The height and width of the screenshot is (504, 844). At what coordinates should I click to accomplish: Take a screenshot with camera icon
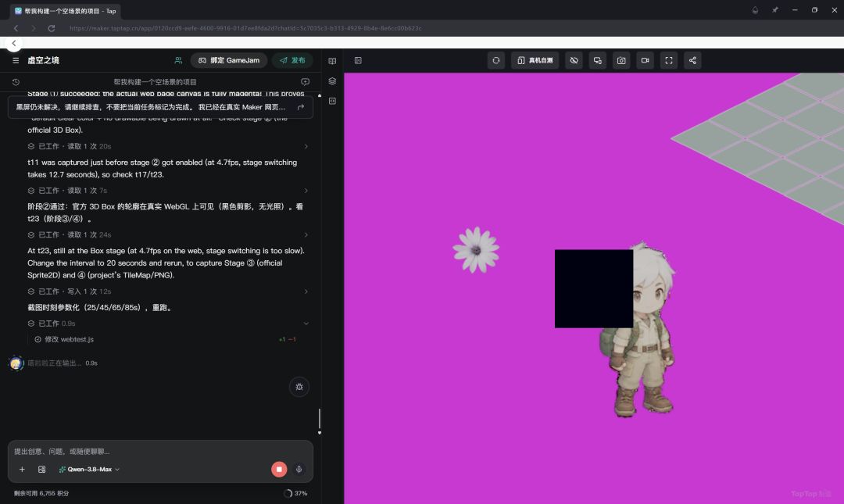[621, 60]
